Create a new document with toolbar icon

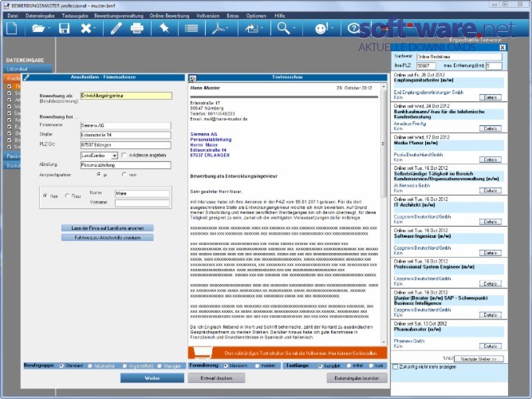tap(12, 28)
